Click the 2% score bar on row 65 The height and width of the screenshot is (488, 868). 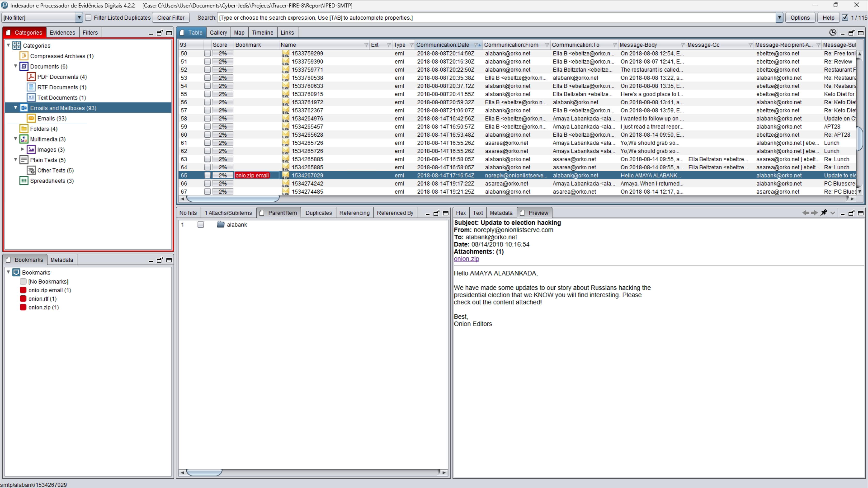pyautogui.click(x=222, y=175)
